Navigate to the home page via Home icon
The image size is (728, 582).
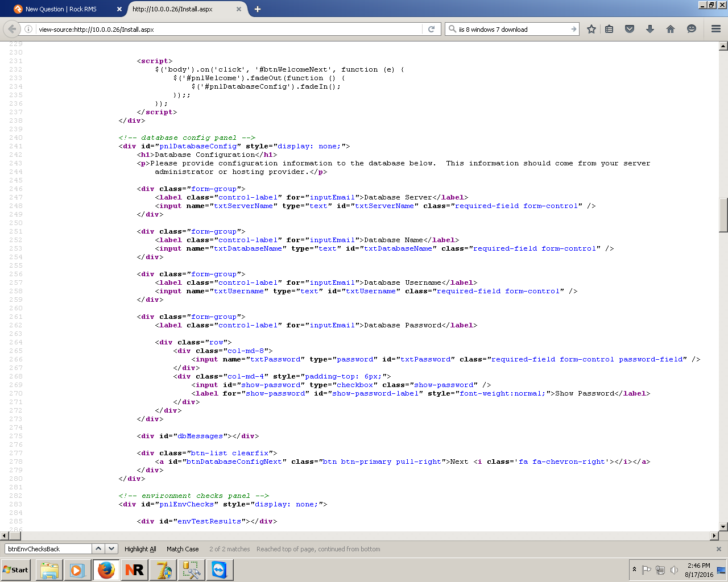[x=671, y=28]
